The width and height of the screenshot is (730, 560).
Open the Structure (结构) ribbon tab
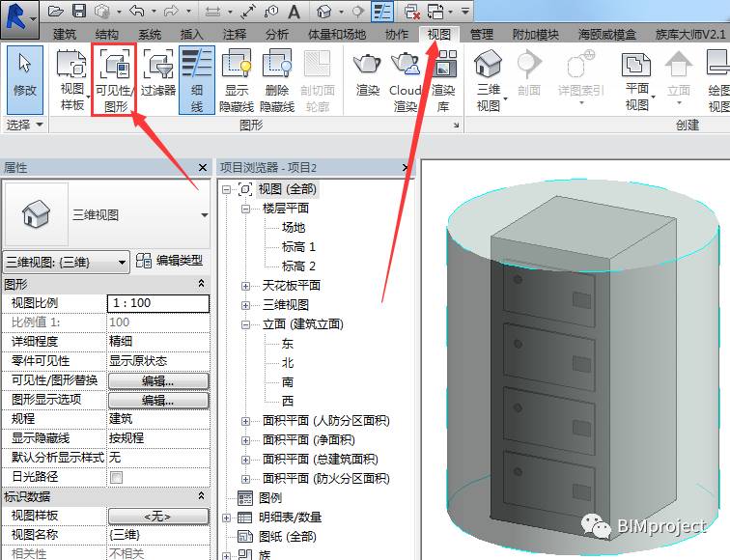coord(106,34)
